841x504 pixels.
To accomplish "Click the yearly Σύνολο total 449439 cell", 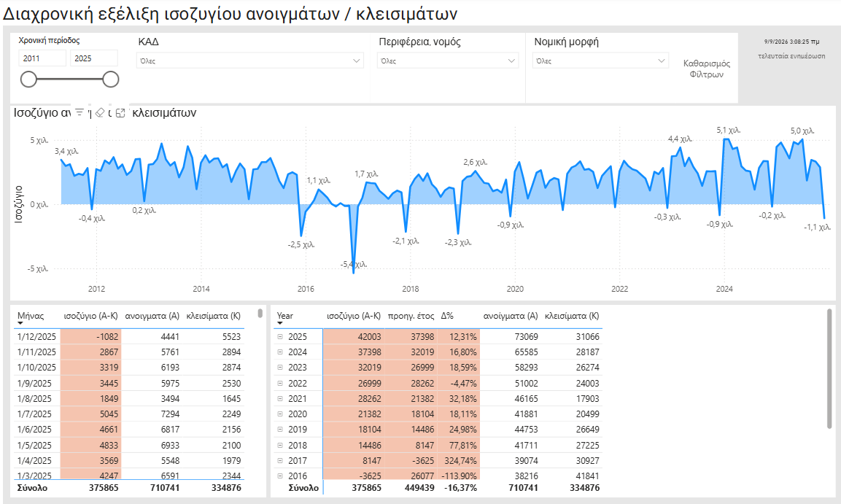I will pyautogui.click(x=411, y=488).
